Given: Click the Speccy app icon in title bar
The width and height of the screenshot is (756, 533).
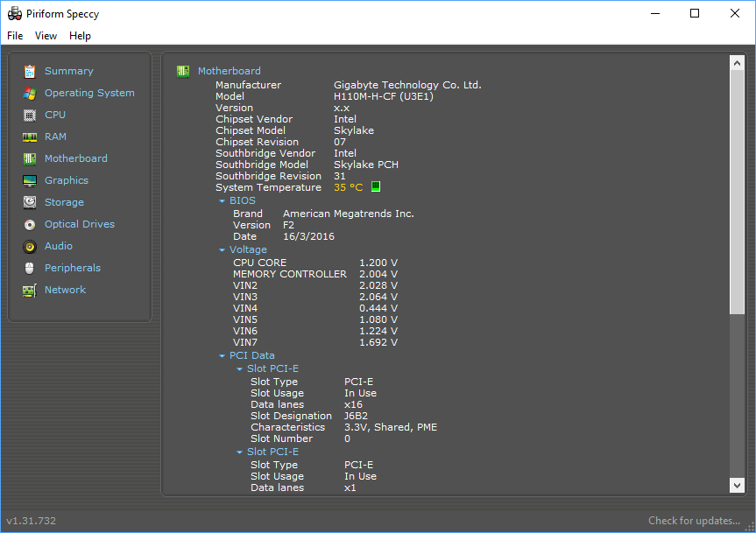Looking at the screenshot, I should click(15, 13).
